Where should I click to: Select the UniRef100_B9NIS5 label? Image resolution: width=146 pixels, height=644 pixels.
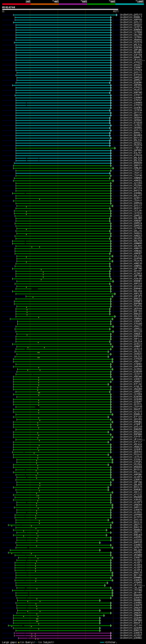[131, 630]
